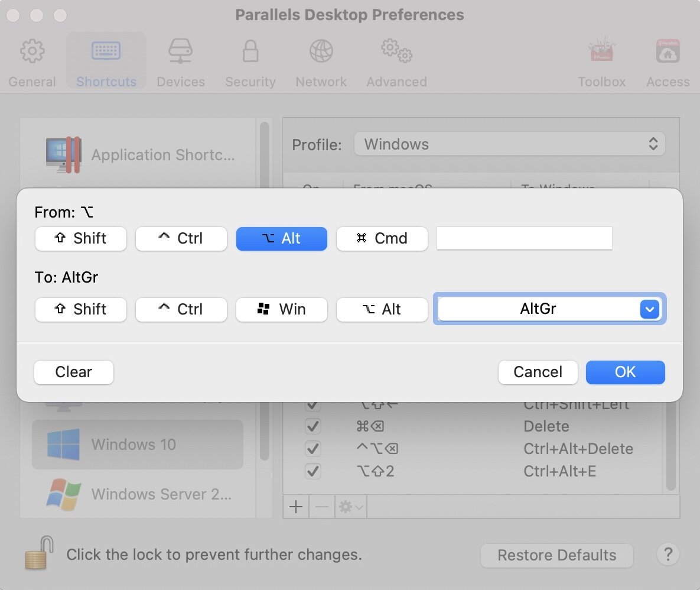The image size is (700, 590).
Task: Select Application Shortcuts in the sidebar
Action: click(x=138, y=154)
